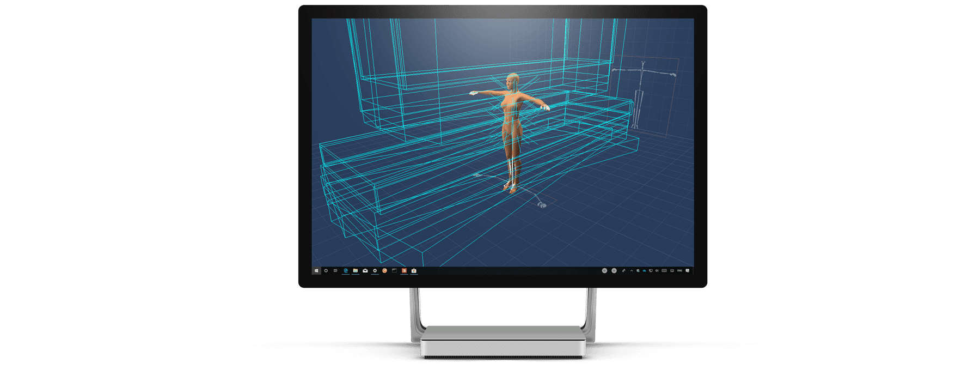980x369 pixels.
Task: Expand hidden system tray icons chevron
Action: click(x=632, y=270)
